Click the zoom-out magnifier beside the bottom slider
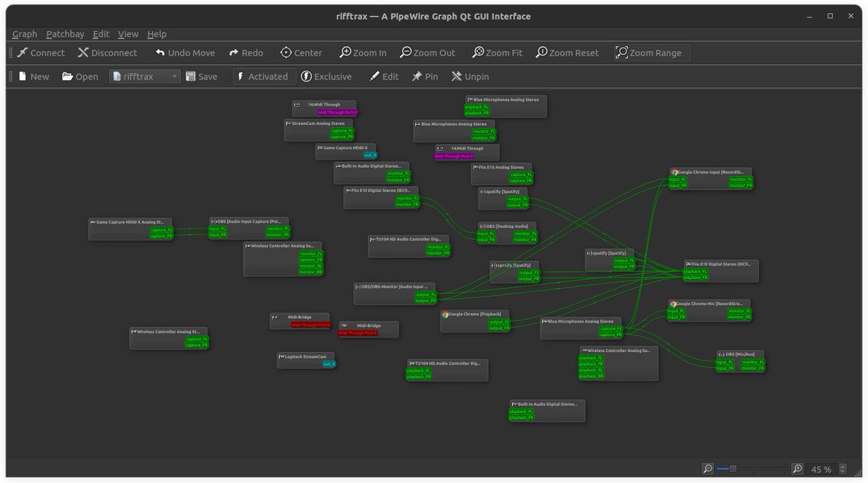 pyautogui.click(x=708, y=469)
